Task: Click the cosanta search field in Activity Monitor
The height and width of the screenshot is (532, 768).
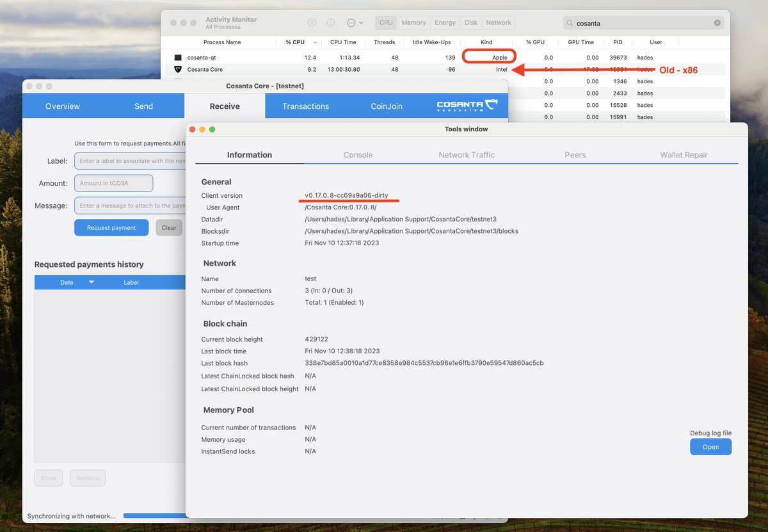Action: tap(643, 23)
